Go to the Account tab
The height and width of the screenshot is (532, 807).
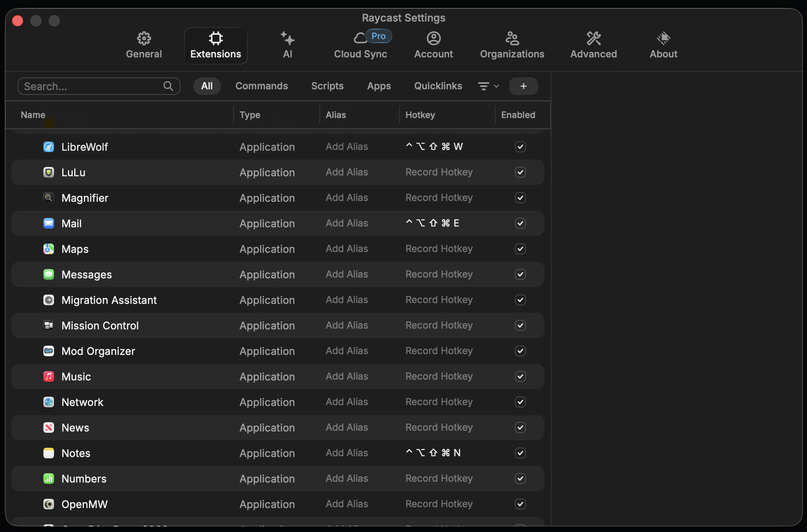(433, 45)
